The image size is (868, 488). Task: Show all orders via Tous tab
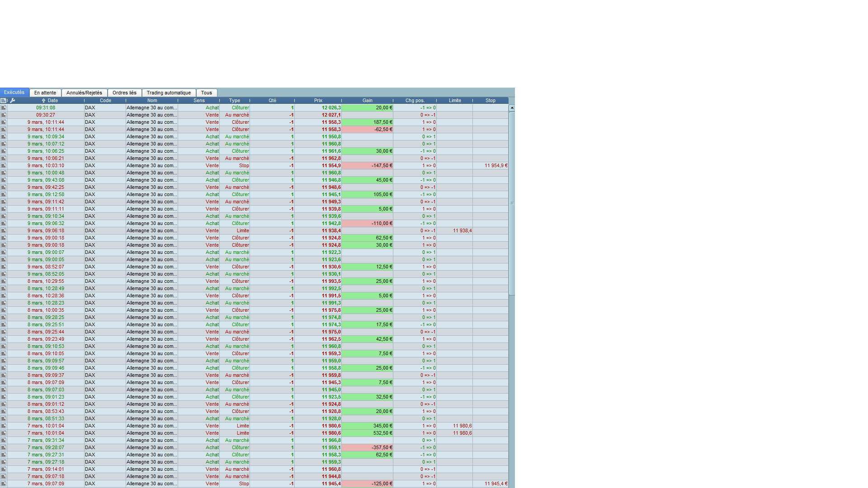pyautogui.click(x=207, y=93)
